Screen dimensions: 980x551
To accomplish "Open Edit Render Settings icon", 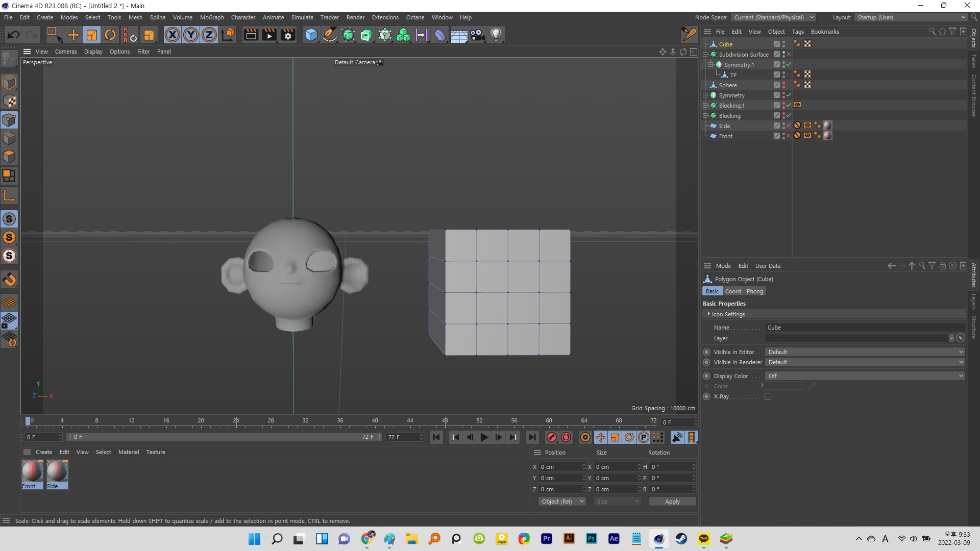I will [288, 35].
